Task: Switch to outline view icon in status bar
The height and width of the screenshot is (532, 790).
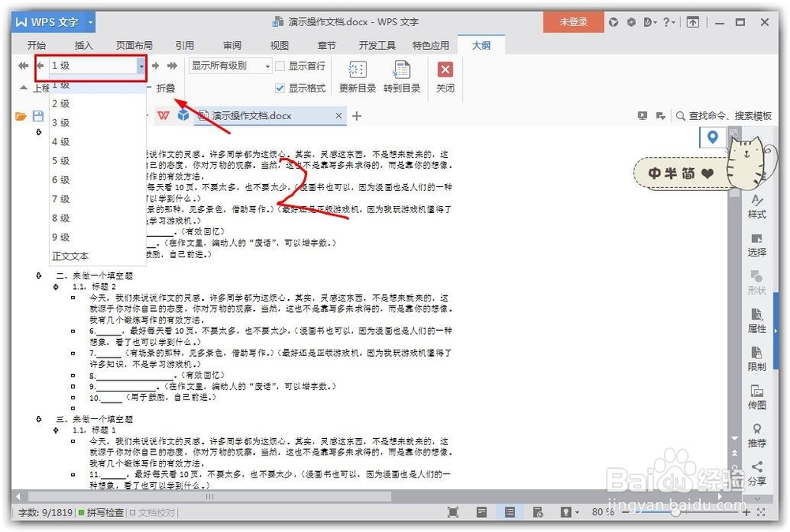Action: pyautogui.click(x=510, y=512)
